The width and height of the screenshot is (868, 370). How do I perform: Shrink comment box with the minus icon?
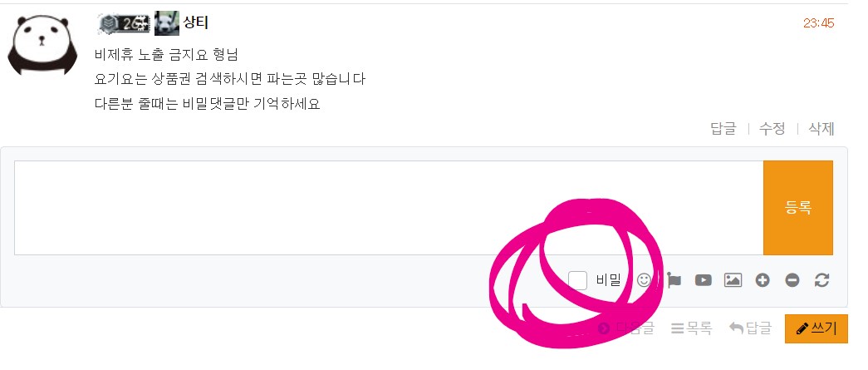tap(792, 280)
